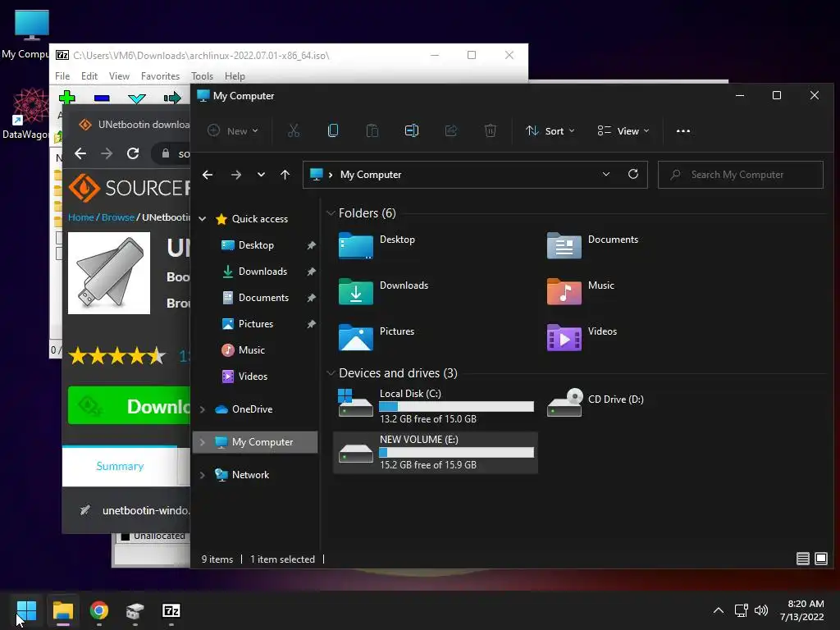The width and height of the screenshot is (840, 630).
Task: Select Pictures in Quick access sidebar
Action: [x=256, y=323]
